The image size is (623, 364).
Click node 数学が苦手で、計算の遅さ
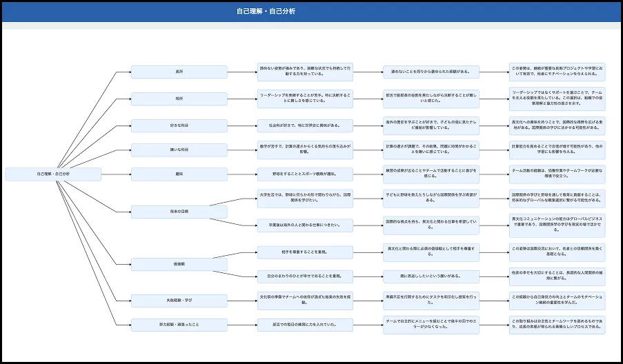coord(305,150)
